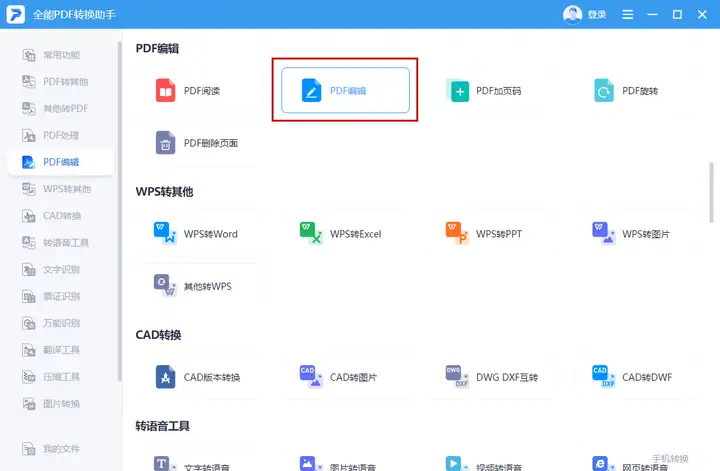Image resolution: width=720 pixels, height=471 pixels.
Task: Click the main content vertical scrollbar
Action: pyautogui.click(x=711, y=192)
